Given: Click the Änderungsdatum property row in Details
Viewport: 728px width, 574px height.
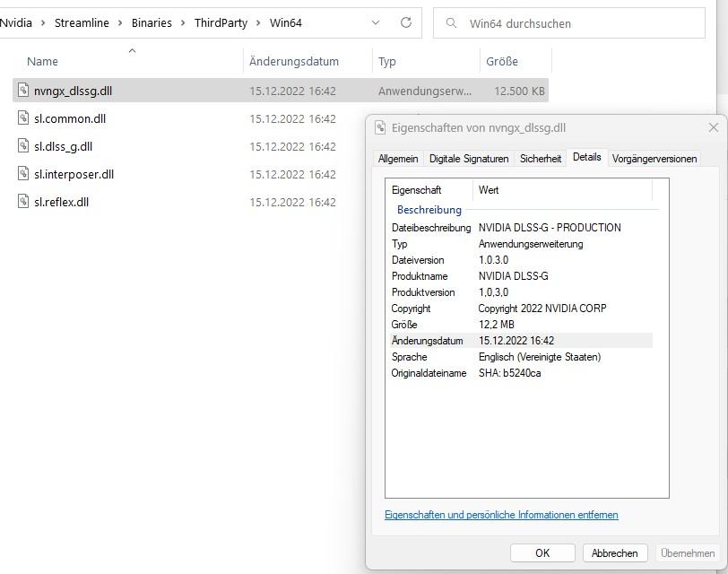Looking at the screenshot, I should [x=522, y=341].
